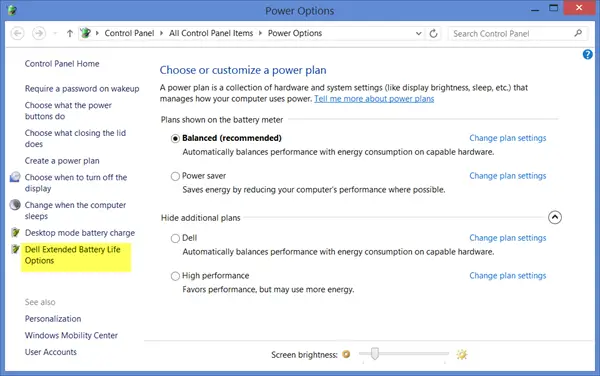Select the Balanced (recommended) plan
The height and width of the screenshot is (376, 600).
[x=175, y=138]
